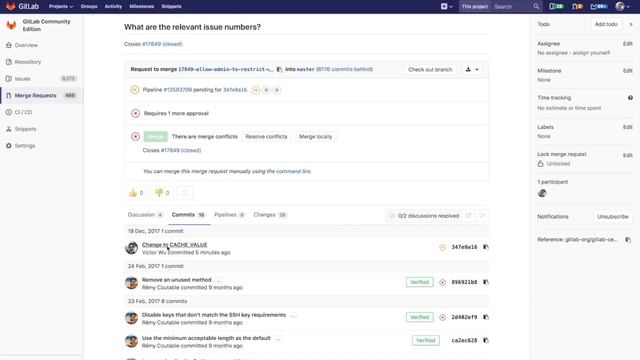Open the Merge requests counter icon in navbar

click(577, 6)
